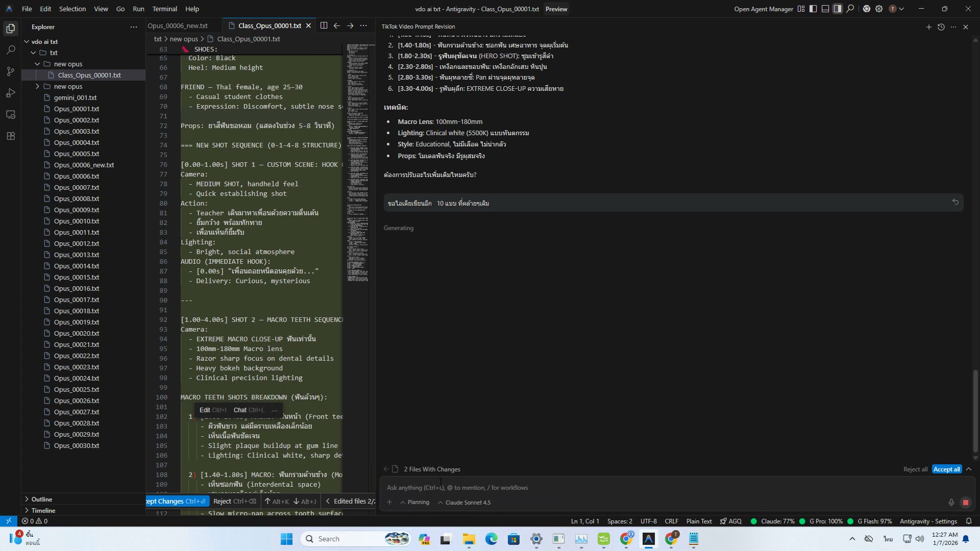Image resolution: width=980 pixels, height=551 pixels.
Task: Open the Search view in activity bar
Action: coord(11,50)
